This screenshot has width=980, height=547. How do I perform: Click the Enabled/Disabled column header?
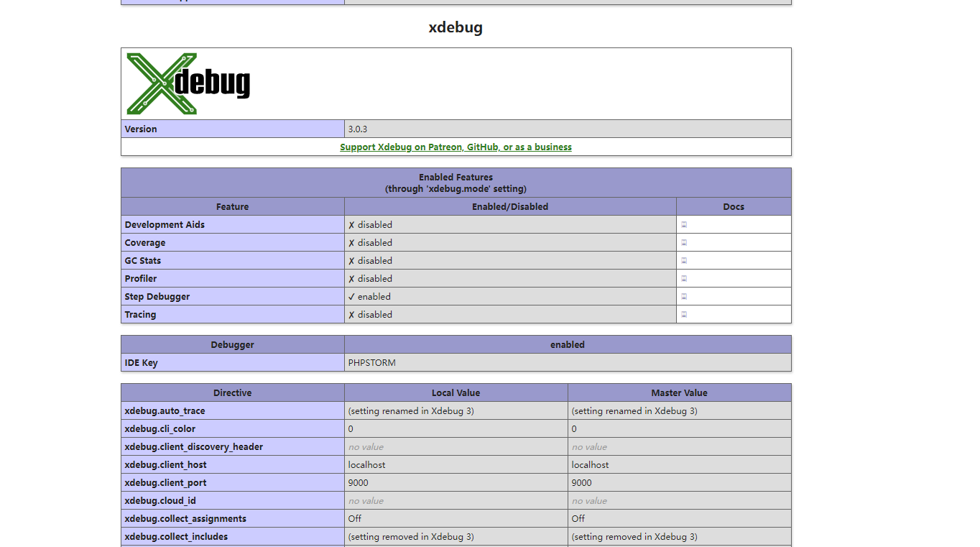coord(510,207)
